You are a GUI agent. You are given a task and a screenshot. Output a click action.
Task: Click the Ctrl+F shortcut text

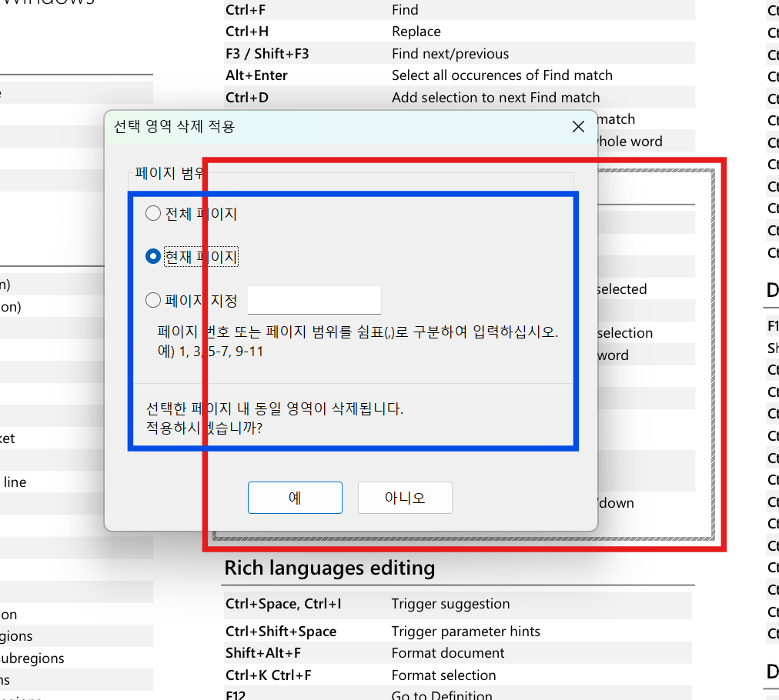tap(247, 10)
